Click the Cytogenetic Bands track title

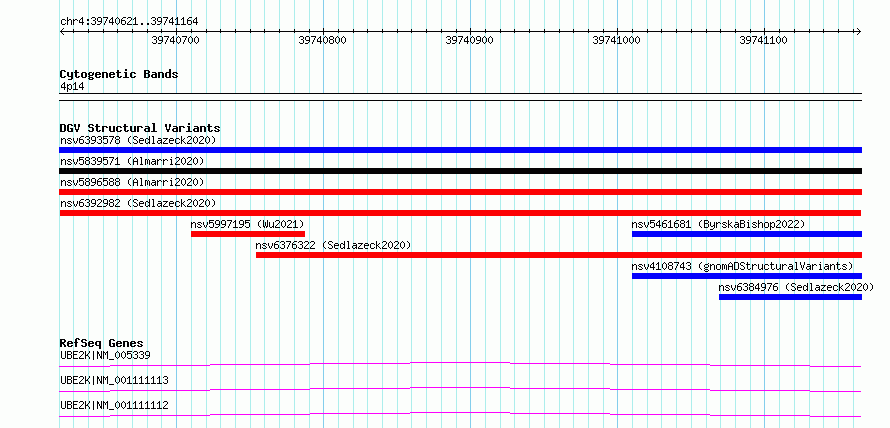click(x=119, y=74)
